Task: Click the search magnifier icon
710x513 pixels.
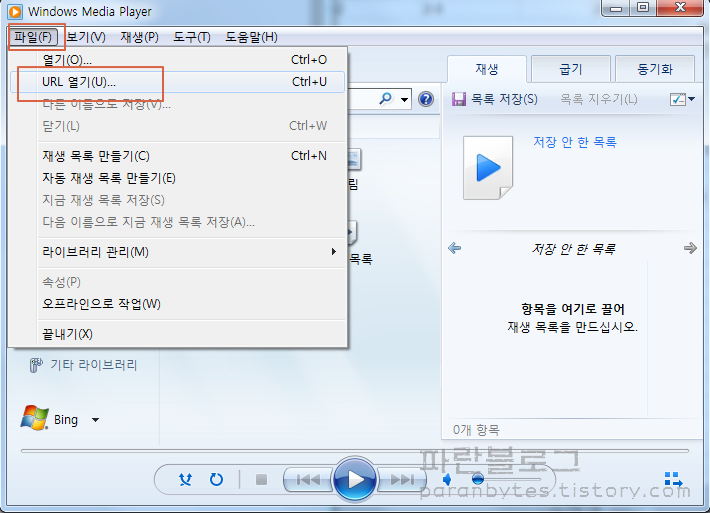Action: (x=386, y=98)
